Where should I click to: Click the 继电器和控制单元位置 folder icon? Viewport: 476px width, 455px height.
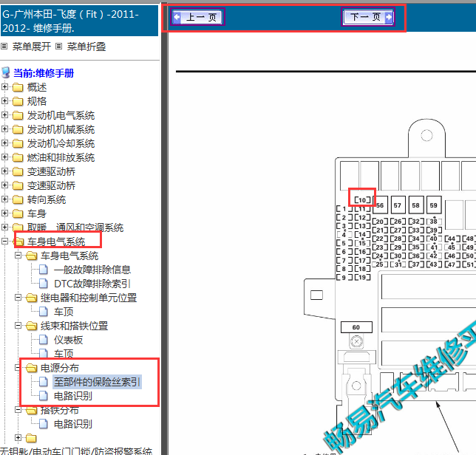(31, 298)
